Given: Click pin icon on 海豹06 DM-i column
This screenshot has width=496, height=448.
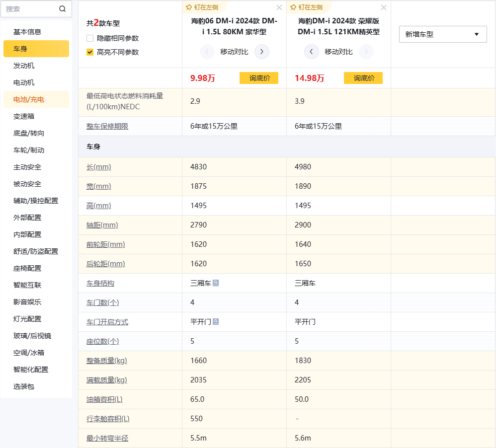Looking at the screenshot, I should point(189,7).
